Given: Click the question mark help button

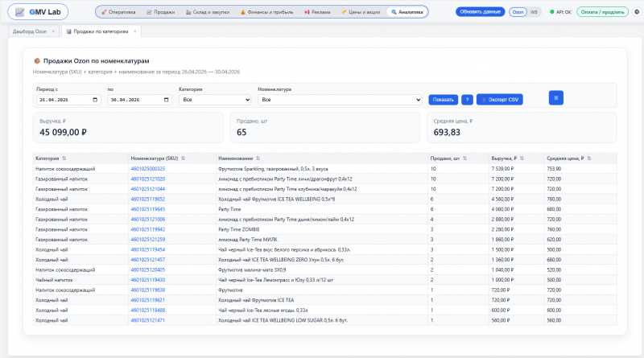Looking at the screenshot, I should tap(467, 99).
